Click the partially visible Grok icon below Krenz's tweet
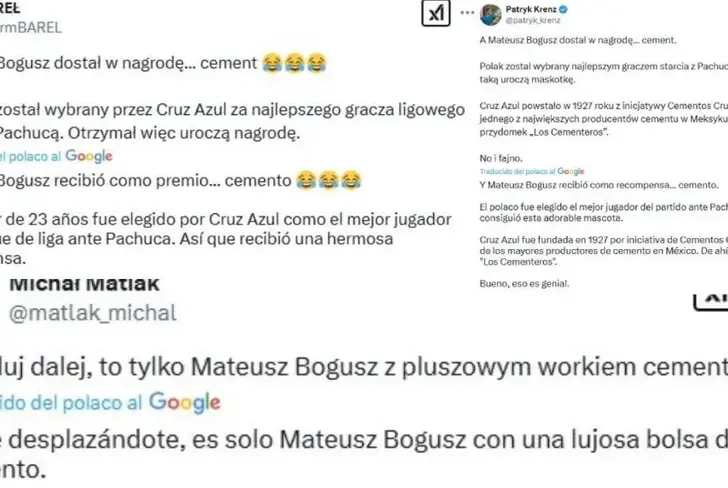This screenshot has width=728, height=488. (711, 302)
